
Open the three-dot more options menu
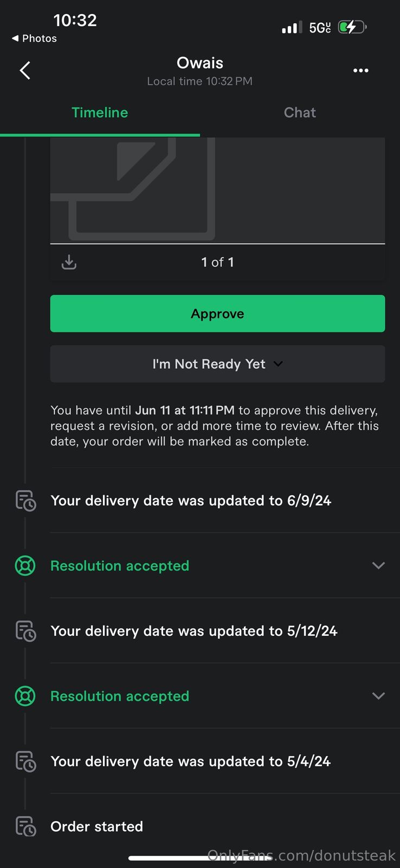pos(360,71)
